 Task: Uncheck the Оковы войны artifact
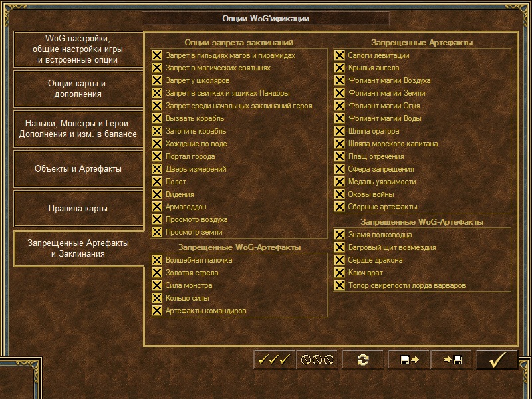(340, 194)
